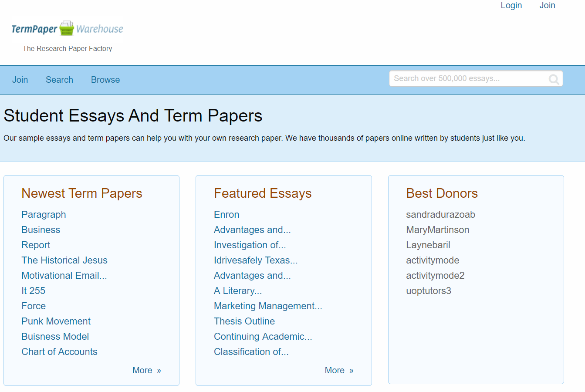
Task: Open the Thesis Outline essay
Action: [244, 321]
